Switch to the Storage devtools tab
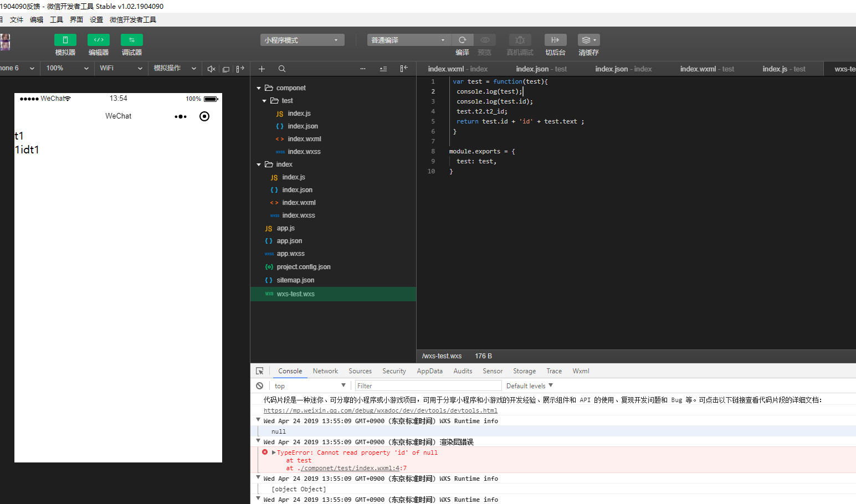Image resolution: width=856 pixels, height=504 pixels. [524, 371]
